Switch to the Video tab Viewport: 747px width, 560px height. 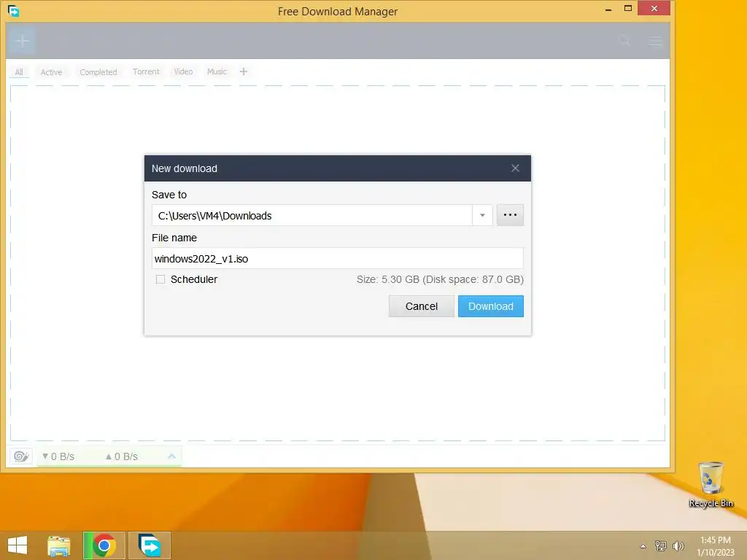click(183, 71)
